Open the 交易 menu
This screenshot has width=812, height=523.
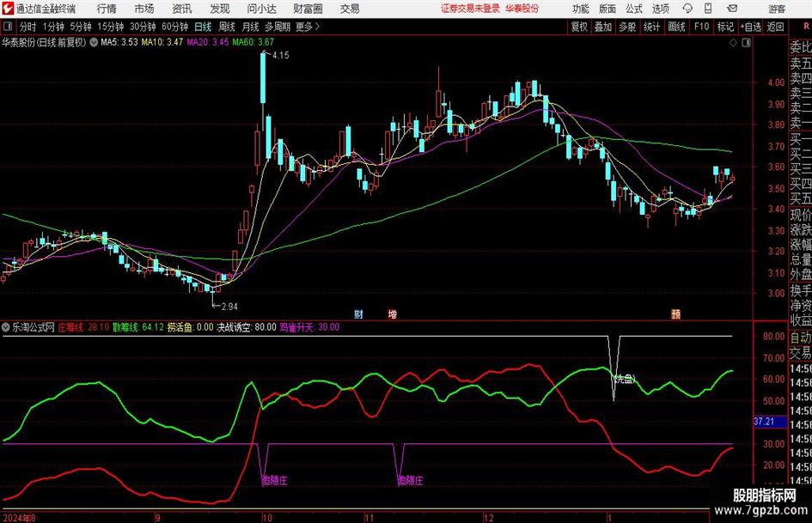pyautogui.click(x=350, y=9)
